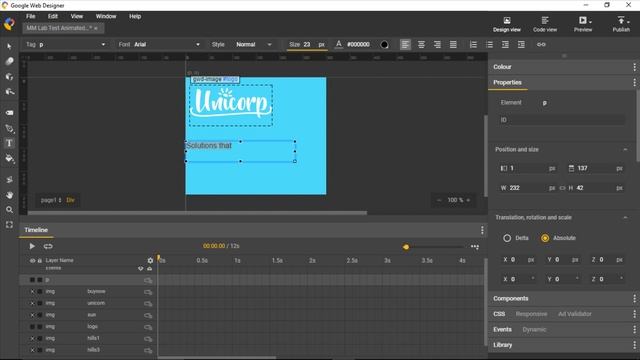Image resolution: width=640 pixels, height=360 pixels.
Task: Open the Window menu
Action: [x=106, y=16]
